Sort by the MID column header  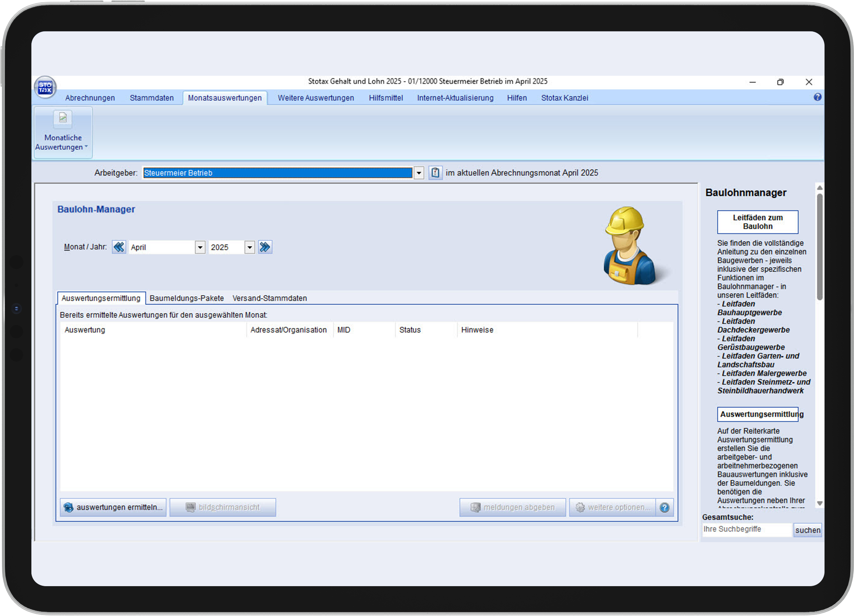click(x=364, y=330)
